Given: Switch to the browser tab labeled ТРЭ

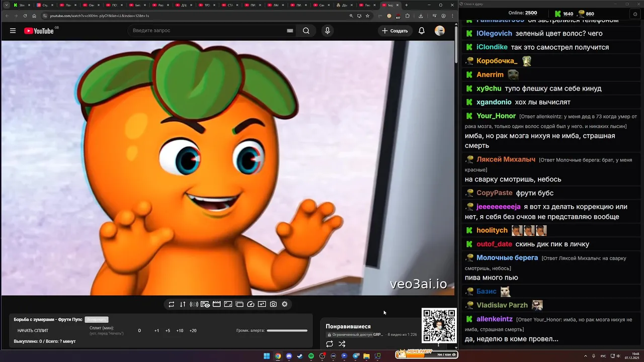Looking at the screenshot, I should [206, 5].
